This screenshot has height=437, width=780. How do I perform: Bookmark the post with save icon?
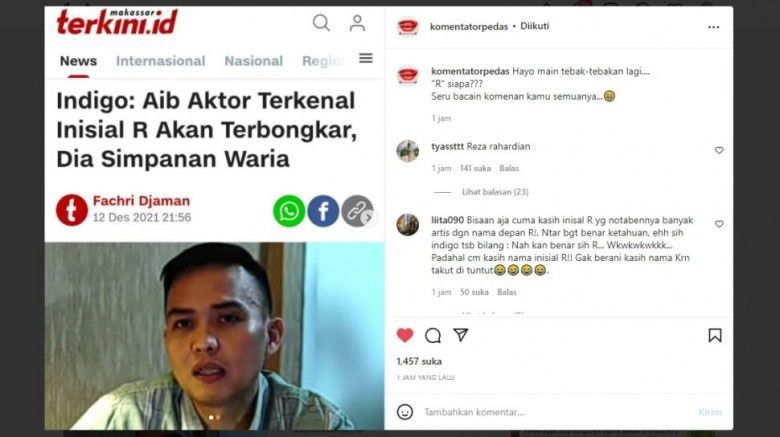pos(715,335)
